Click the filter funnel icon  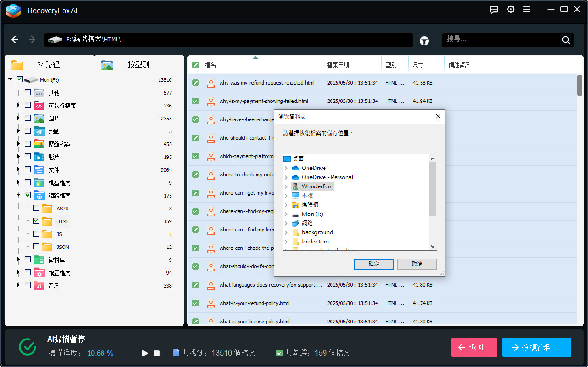[x=424, y=41]
